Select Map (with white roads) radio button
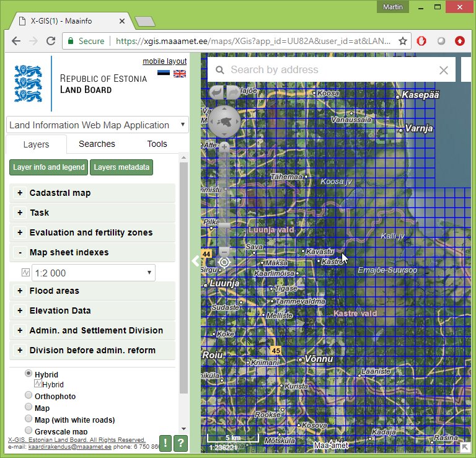The image size is (476, 458). pos(29,419)
